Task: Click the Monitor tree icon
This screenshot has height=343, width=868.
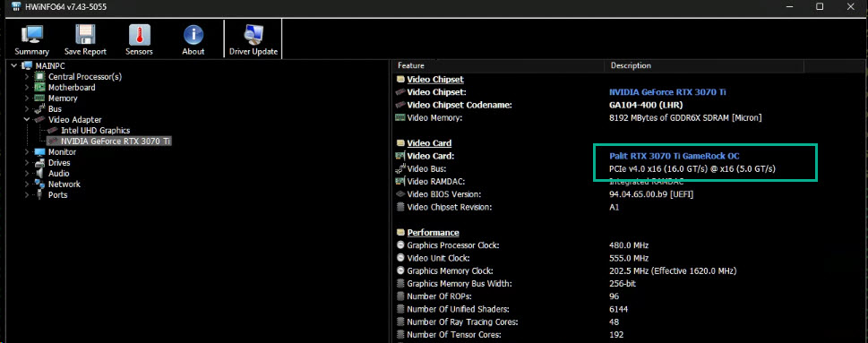Action: (39, 151)
